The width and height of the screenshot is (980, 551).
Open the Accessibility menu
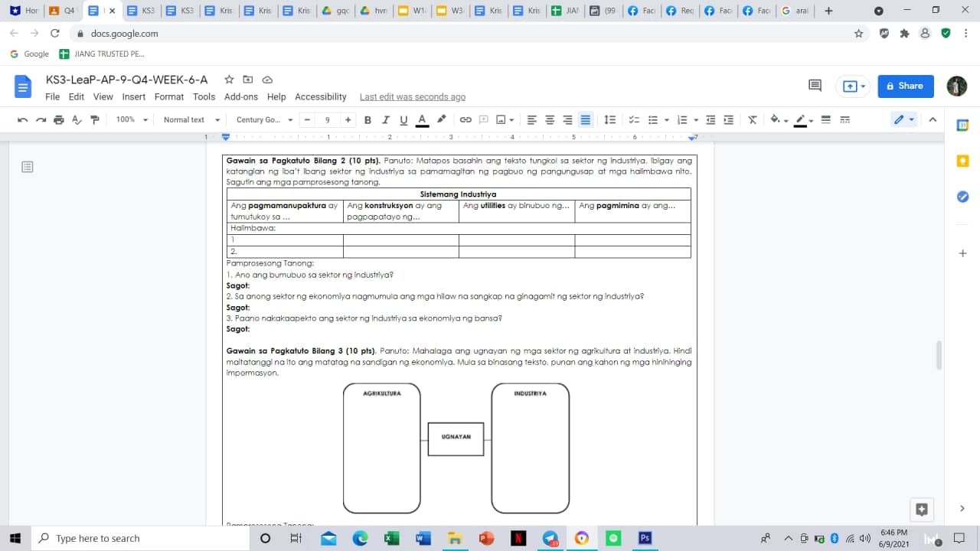click(x=321, y=97)
